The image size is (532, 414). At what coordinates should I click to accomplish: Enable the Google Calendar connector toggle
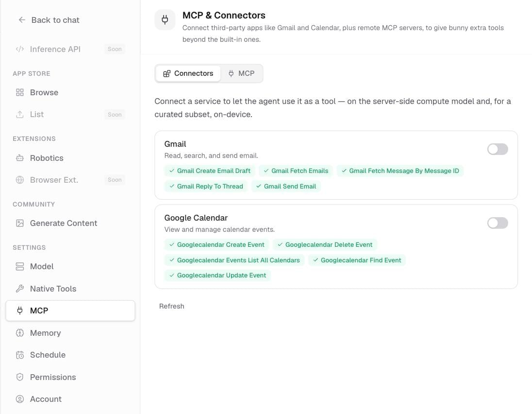pyautogui.click(x=498, y=223)
